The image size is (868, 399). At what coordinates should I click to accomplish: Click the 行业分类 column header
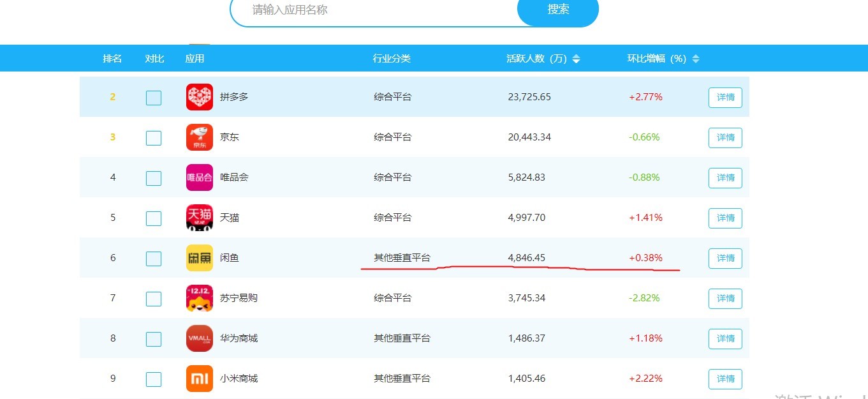click(x=392, y=59)
